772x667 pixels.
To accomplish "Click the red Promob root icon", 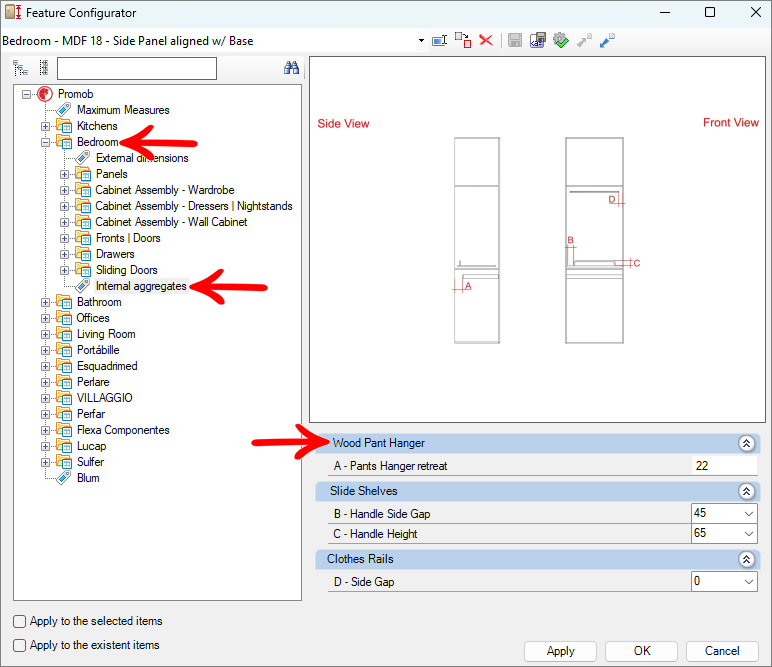I will tap(45, 94).
